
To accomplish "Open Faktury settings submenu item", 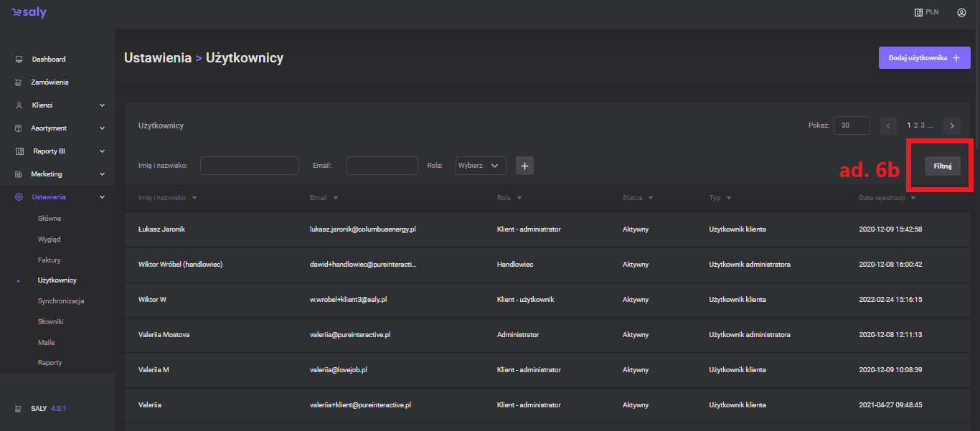I will coord(50,260).
